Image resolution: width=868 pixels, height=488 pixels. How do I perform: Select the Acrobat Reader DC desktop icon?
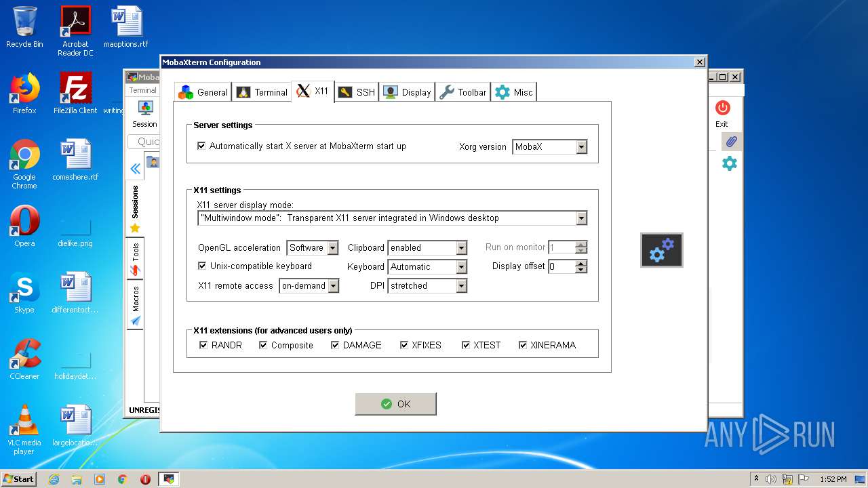[x=75, y=31]
